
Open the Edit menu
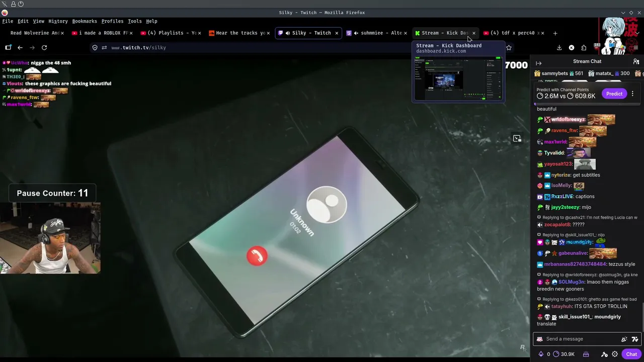(23, 21)
